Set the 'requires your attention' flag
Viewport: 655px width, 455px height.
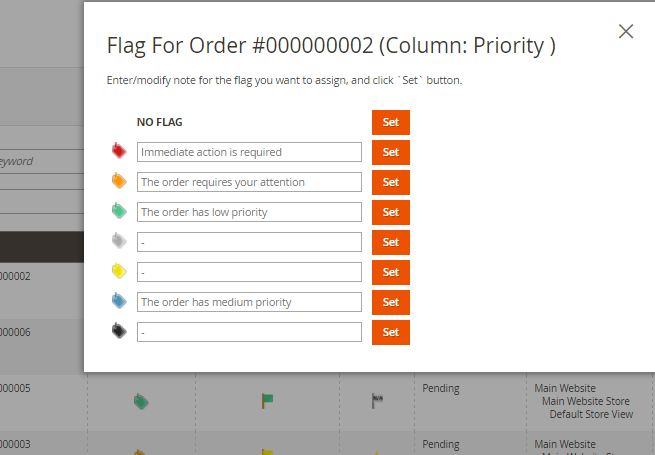(x=391, y=183)
